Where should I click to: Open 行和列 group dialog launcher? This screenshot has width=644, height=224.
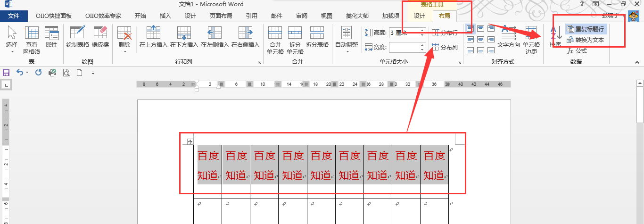tap(259, 62)
